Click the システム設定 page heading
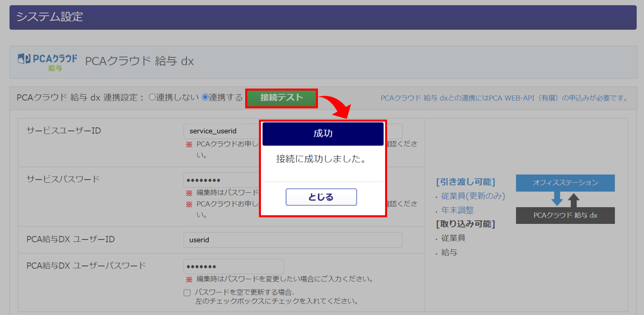 click(49, 17)
